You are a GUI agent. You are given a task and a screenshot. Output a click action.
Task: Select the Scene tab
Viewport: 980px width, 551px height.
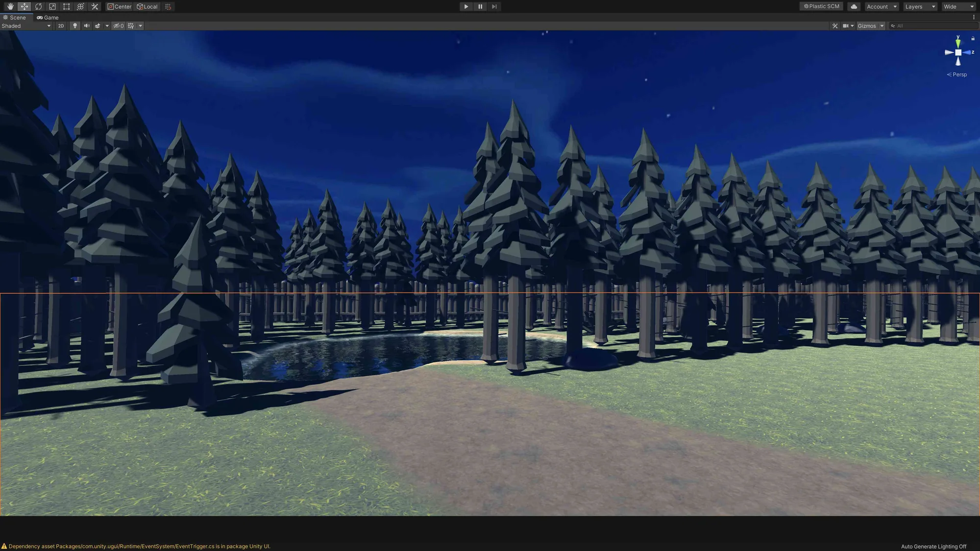tap(15, 17)
